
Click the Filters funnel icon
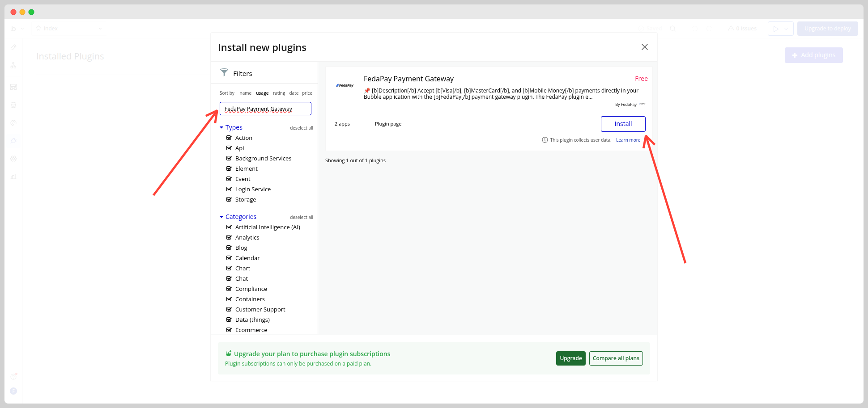pyautogui.click(x=224, y=72)
